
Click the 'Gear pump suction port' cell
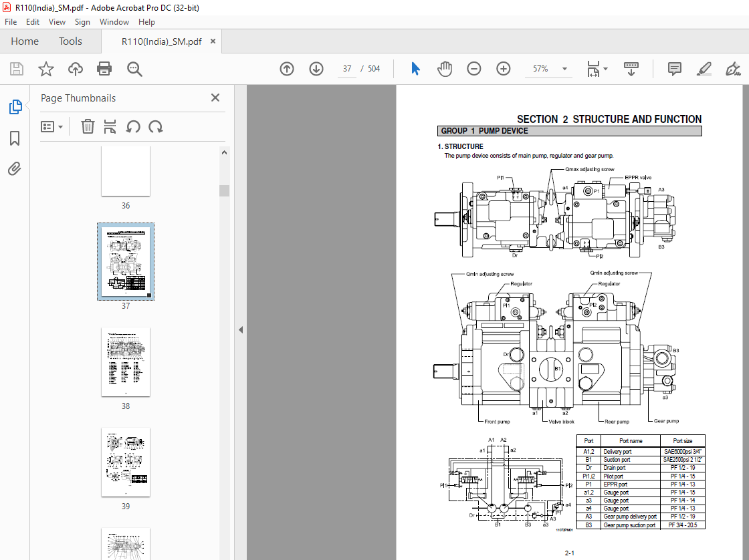tap(629, 525)
